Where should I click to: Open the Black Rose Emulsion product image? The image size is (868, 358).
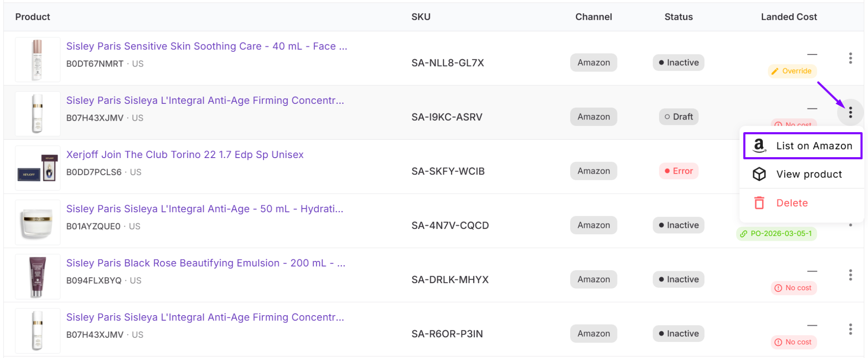coord(38,277)
